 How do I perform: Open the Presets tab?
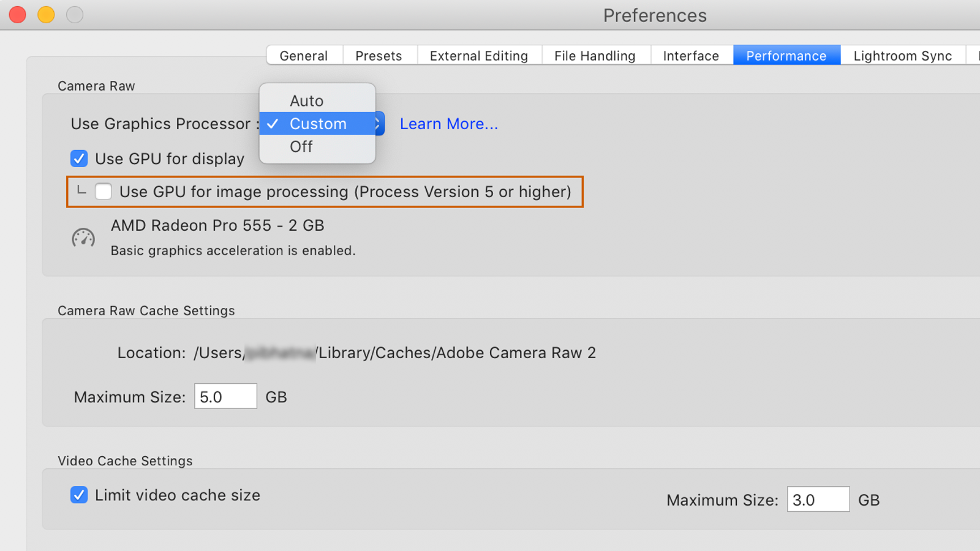coord(379,56)
